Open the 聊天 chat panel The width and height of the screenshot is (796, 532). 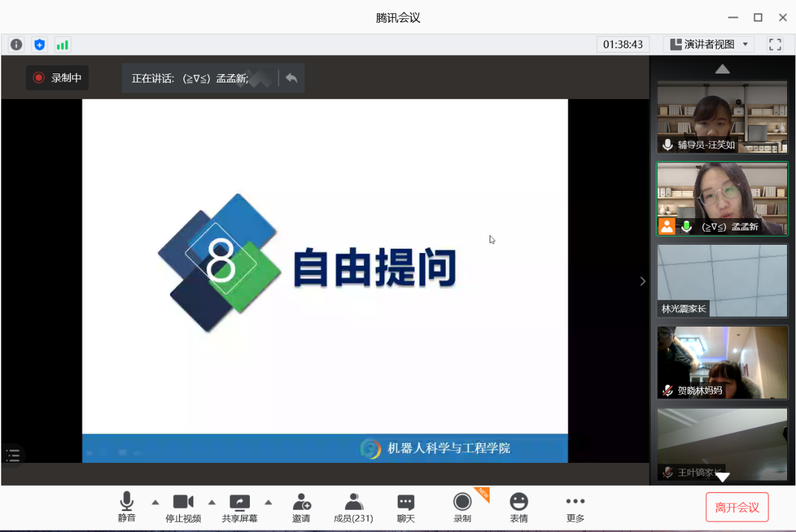coord(406,508)
